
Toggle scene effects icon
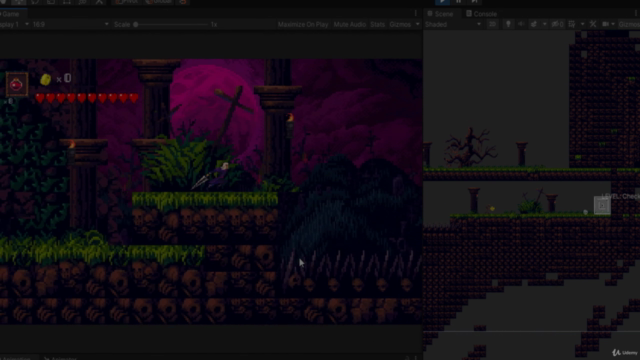[533, 24]
